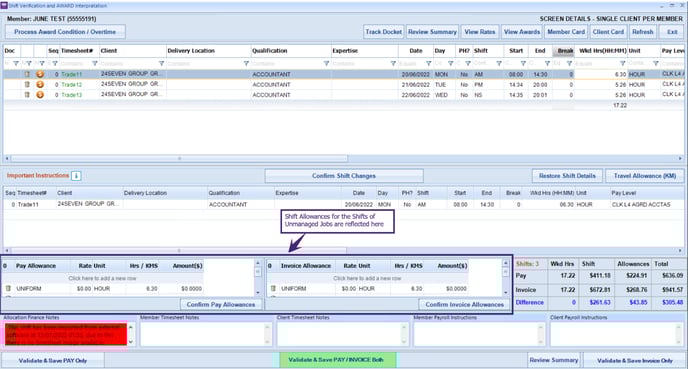Screen dimensions: 688x369
Task: Open the PH? column filter
Action: (x=468, y=64)
